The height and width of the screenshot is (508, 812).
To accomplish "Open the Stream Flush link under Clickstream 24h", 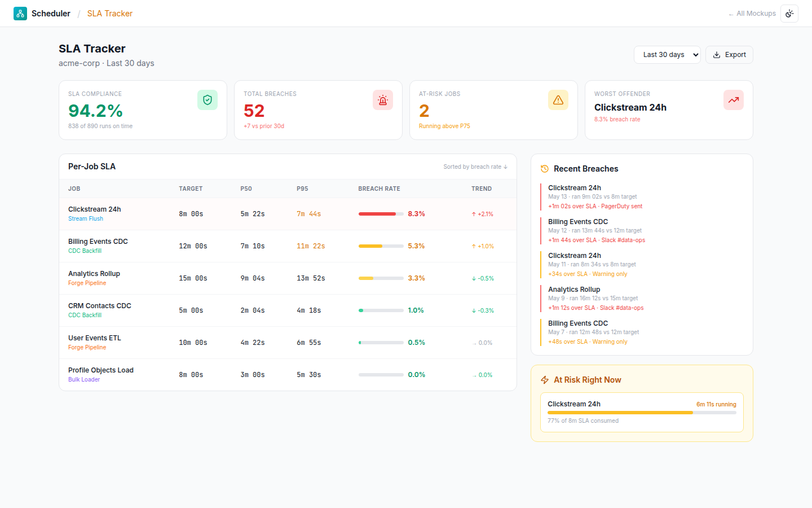I will [86, 219].
